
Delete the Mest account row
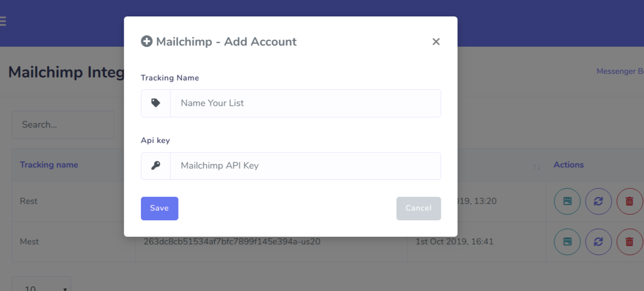[629, 242]
